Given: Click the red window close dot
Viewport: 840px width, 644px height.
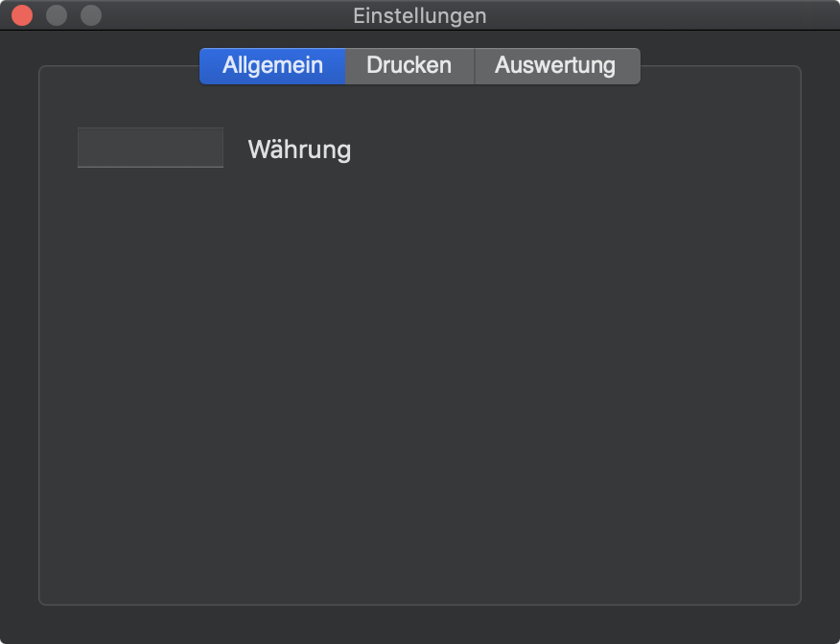Looking at the screenshot, I should (22, 15).
